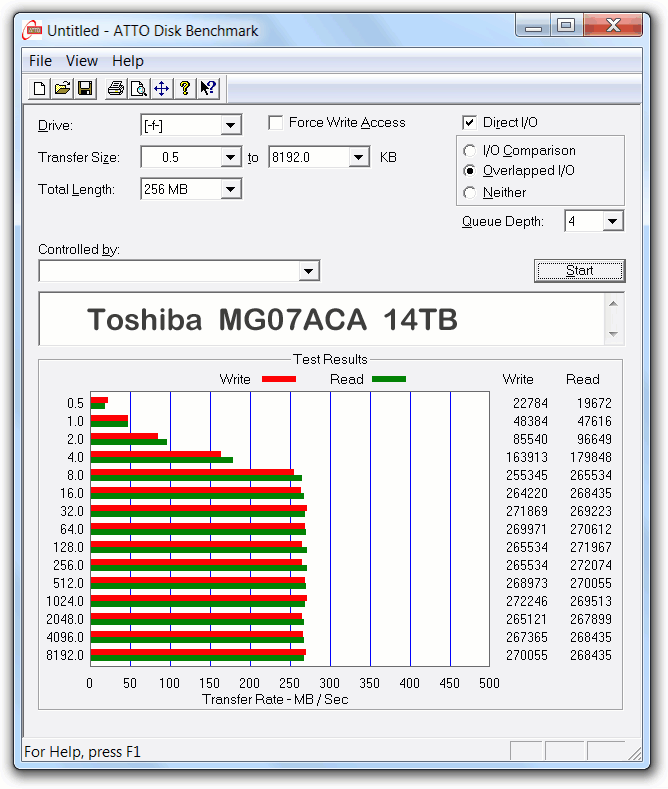Open the Drive dropdown
This screenshot has width=668, height=789.
tap(230, 125)
